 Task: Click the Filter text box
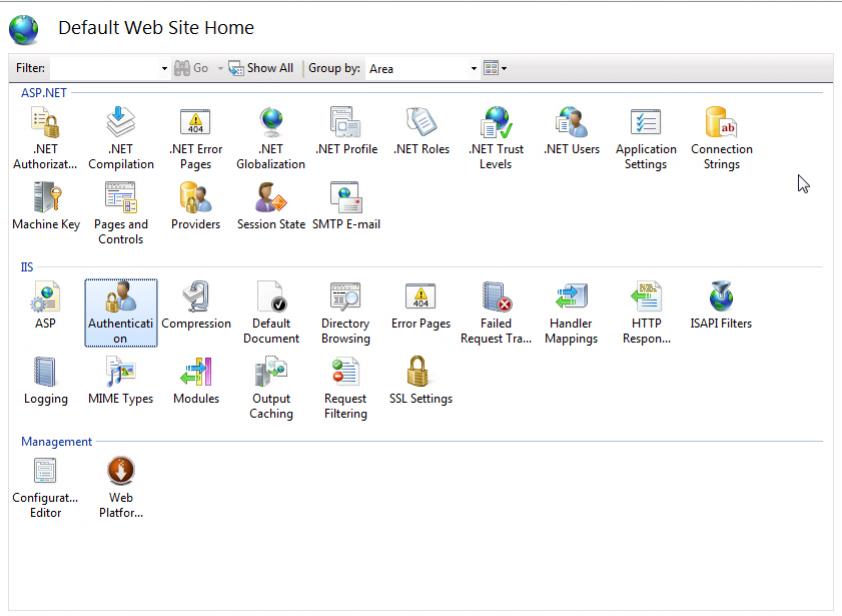(x=105, y=69)
